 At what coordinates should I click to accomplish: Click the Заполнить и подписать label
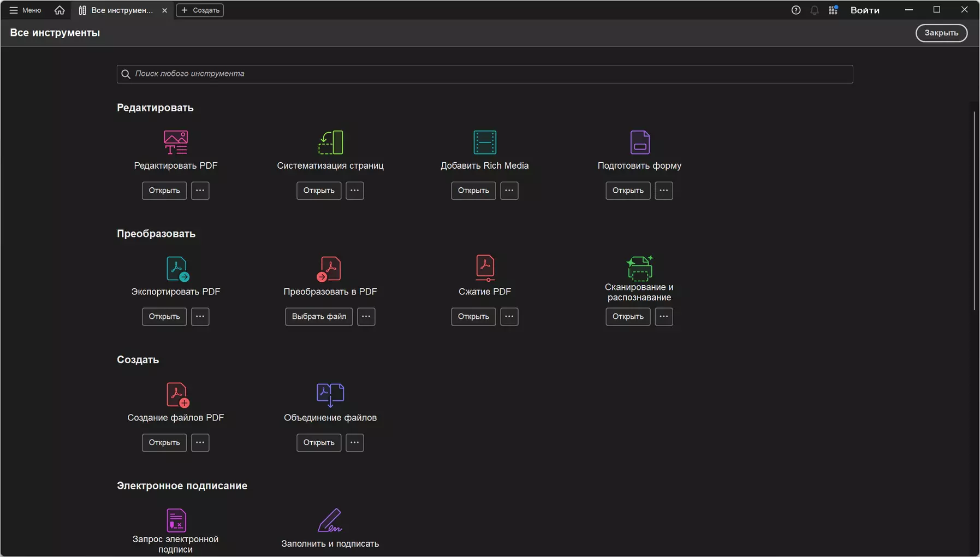(330, 544)
